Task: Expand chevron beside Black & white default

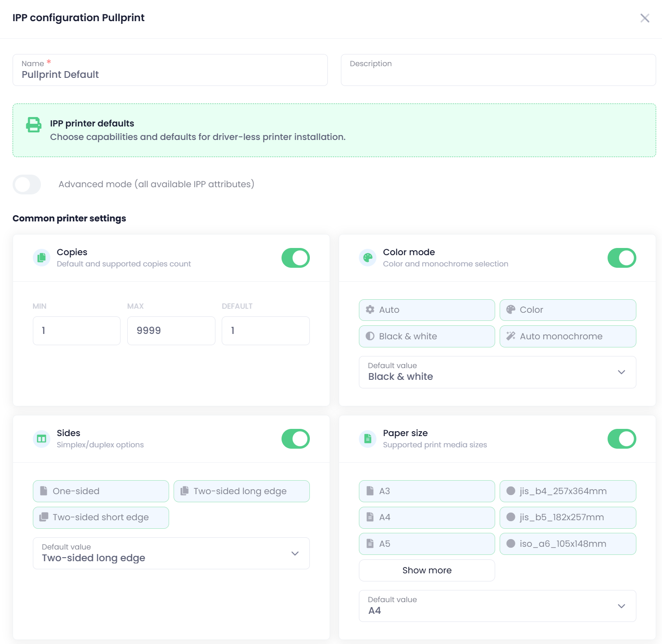Action: pyautogui.click(x=622, y=372)
